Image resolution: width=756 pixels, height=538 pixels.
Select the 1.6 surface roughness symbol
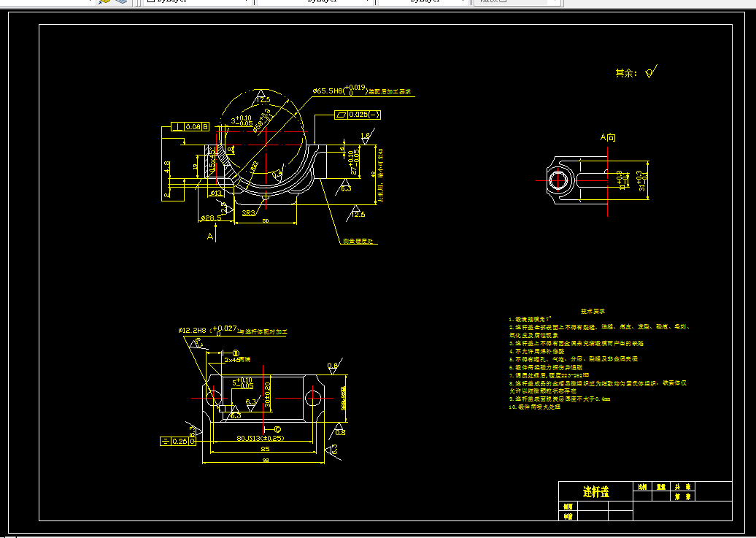366,137
